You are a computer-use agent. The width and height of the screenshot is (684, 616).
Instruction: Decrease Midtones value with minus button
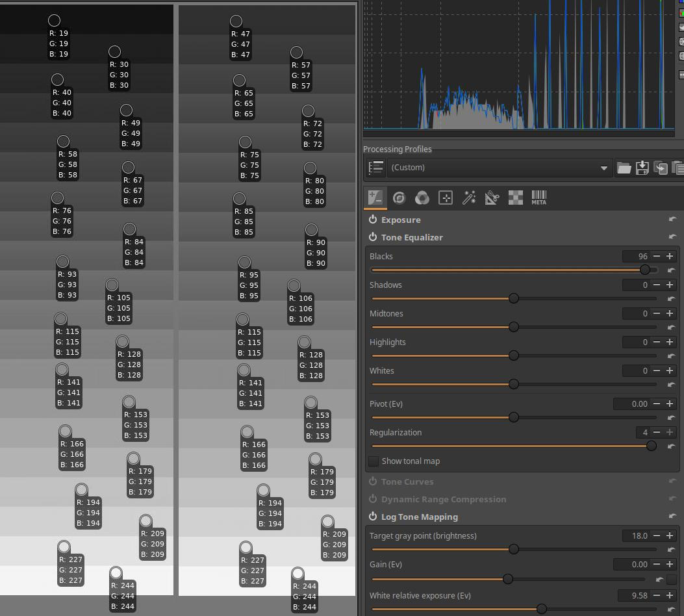657,313
